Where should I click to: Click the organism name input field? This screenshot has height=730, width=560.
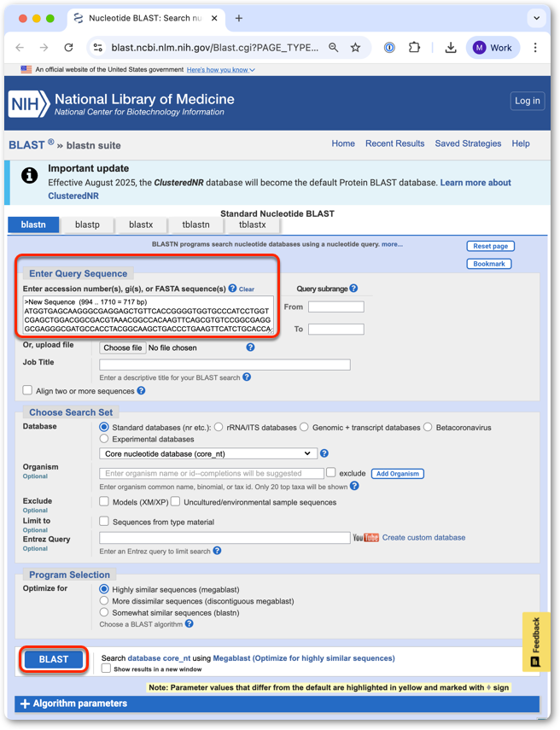tap(212, 474)
